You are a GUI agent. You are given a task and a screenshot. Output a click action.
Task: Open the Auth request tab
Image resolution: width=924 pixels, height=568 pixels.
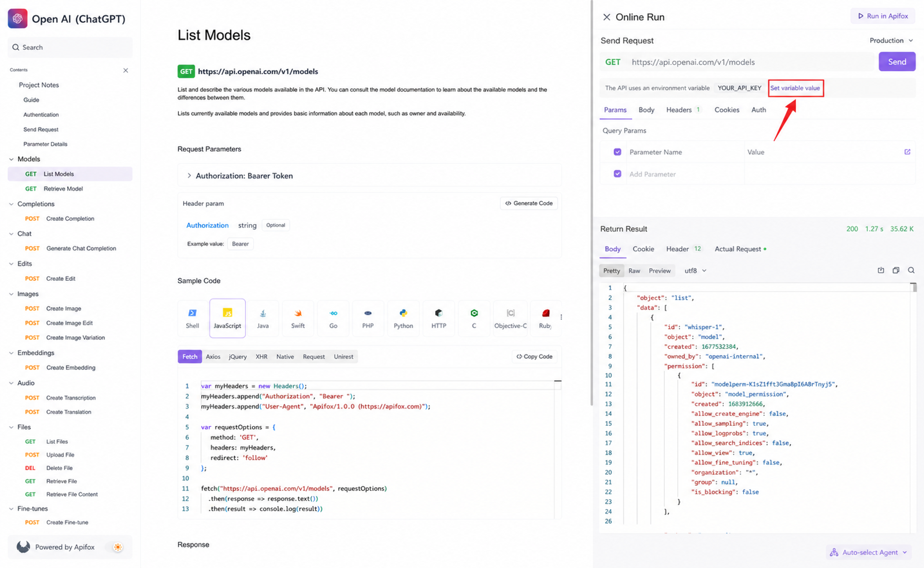coord(759,110)
